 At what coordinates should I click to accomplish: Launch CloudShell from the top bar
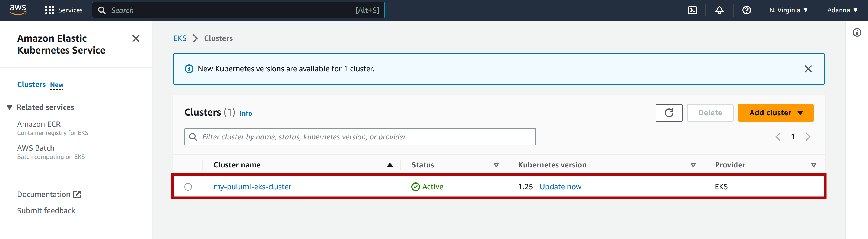[692, 10]
